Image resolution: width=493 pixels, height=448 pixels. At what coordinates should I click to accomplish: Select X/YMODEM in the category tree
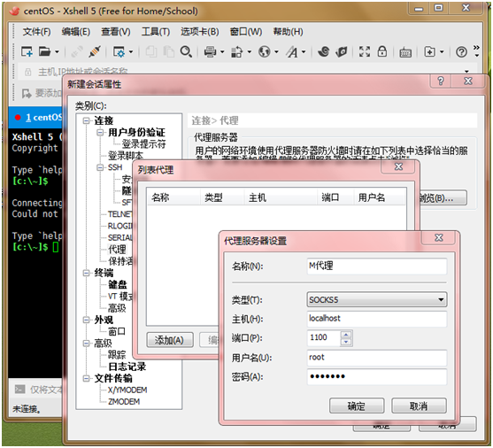[x=127, y=390]
